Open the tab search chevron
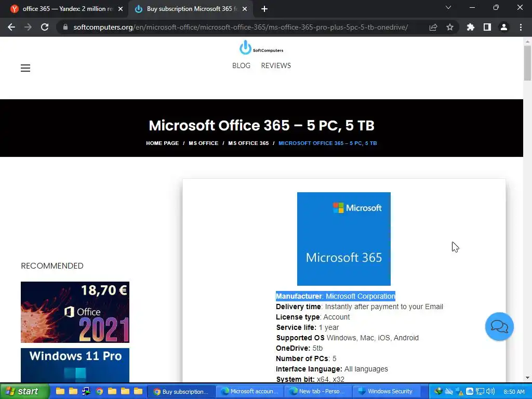This screenshot has height=399, width=532. (448, 7)
